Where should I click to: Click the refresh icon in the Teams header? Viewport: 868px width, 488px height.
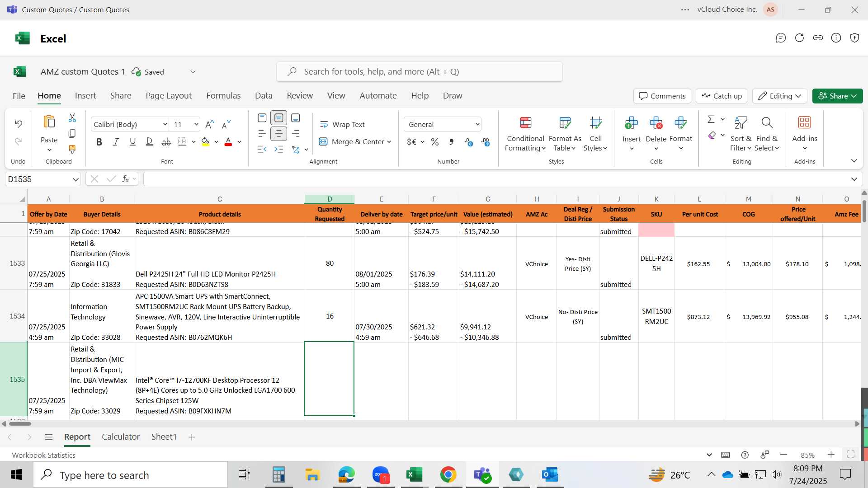click(x=799, y=38)
